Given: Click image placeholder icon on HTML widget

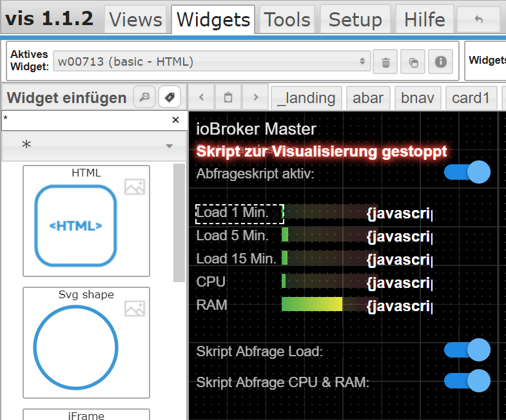Looking at the screenshot, I should click(135, 187).
